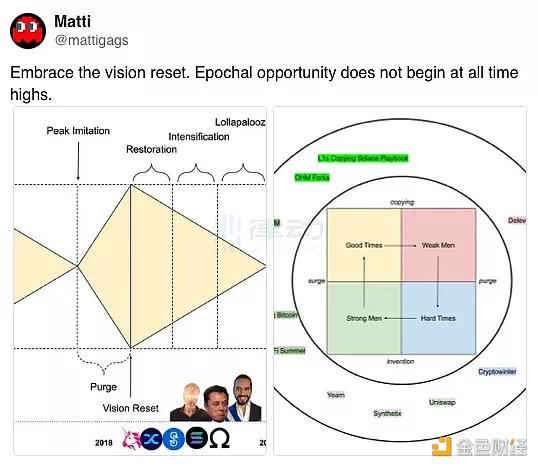Click the Cryptowinter label in diagram
The width and height of the screenshot is (538, 467).
[x=497, y=372]
